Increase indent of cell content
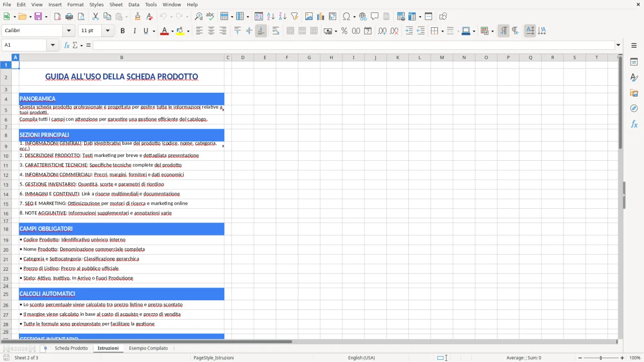Screen dimensions: 644x362 click(x=409, y=31)
